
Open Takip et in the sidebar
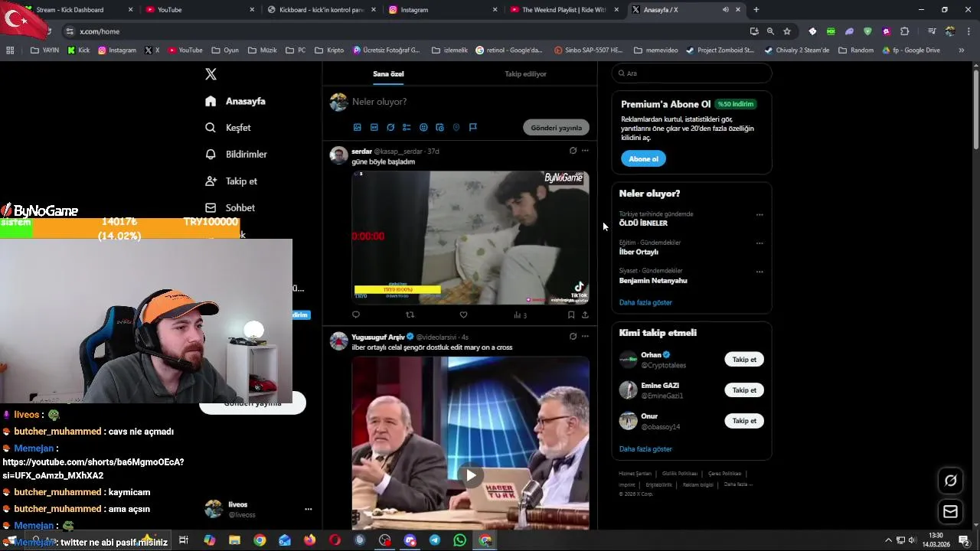(x=231, y=181)
